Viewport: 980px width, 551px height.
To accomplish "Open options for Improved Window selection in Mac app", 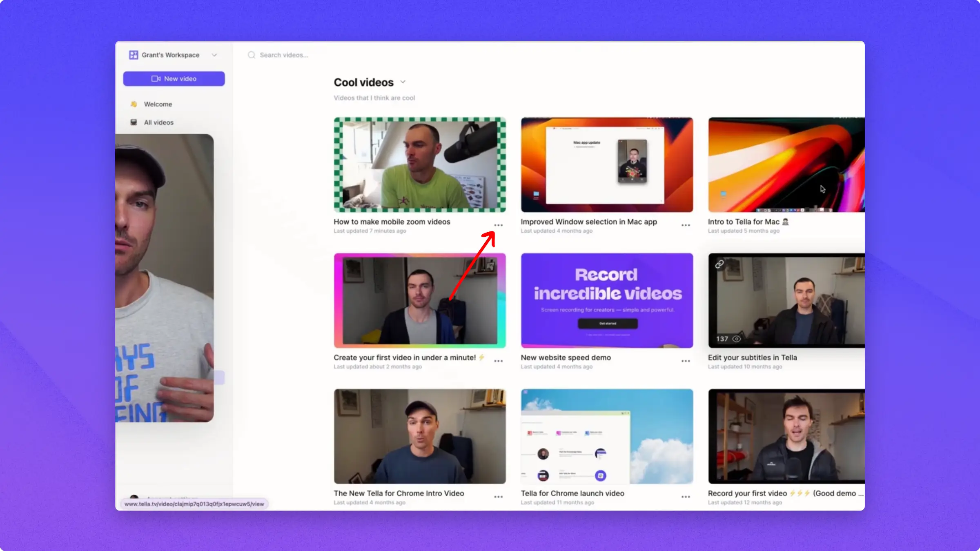I will click(686, 225).
